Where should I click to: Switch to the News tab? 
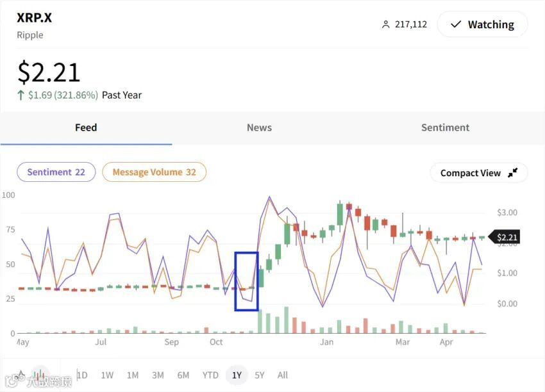[x=259, y=127]
